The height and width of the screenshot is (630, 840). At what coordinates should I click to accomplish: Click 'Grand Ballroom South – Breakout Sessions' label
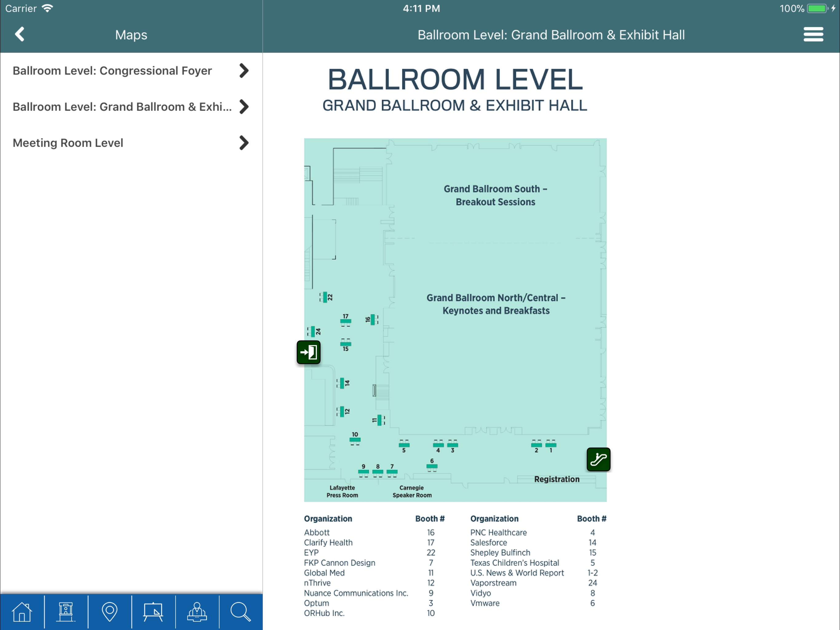[496, 195]
